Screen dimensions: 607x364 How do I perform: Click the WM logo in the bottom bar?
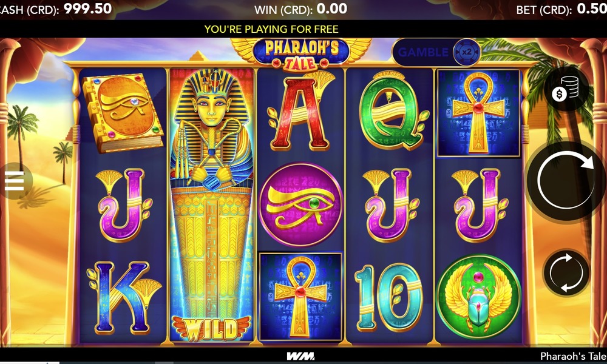(x=300, y=356)
